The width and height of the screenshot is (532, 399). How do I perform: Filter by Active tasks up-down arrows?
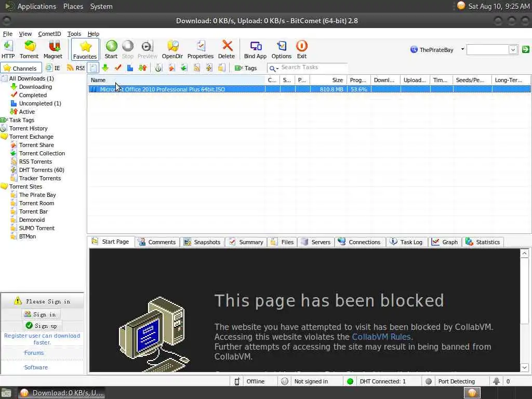point(142,68)
